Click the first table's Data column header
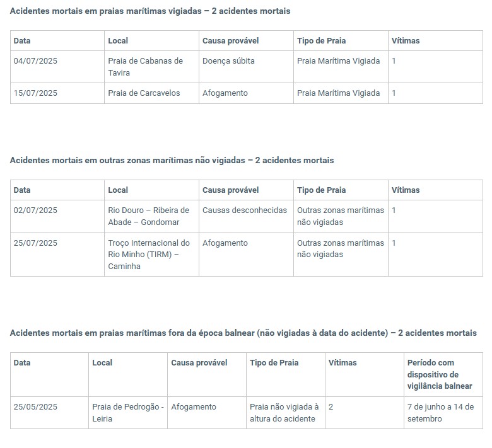This screenshot has width=492, height=448. click(x=57, y=41)
